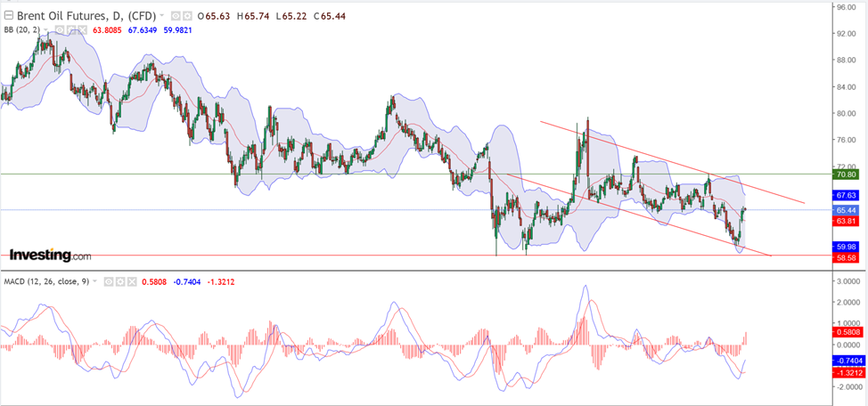Open dropdown arrow beside MACD (12, 26, close, 9)
The height and width of the screenshot is (406, 868).
coord(96,281)
